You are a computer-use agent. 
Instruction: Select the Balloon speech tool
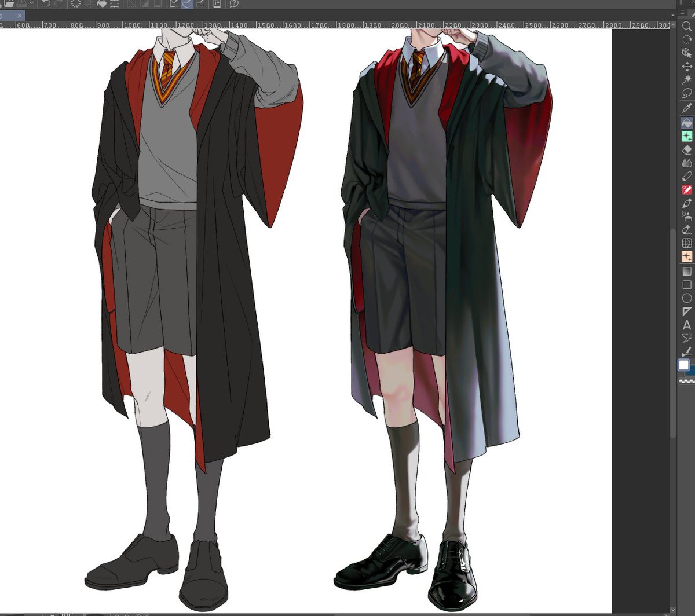[x=687, y=338]
